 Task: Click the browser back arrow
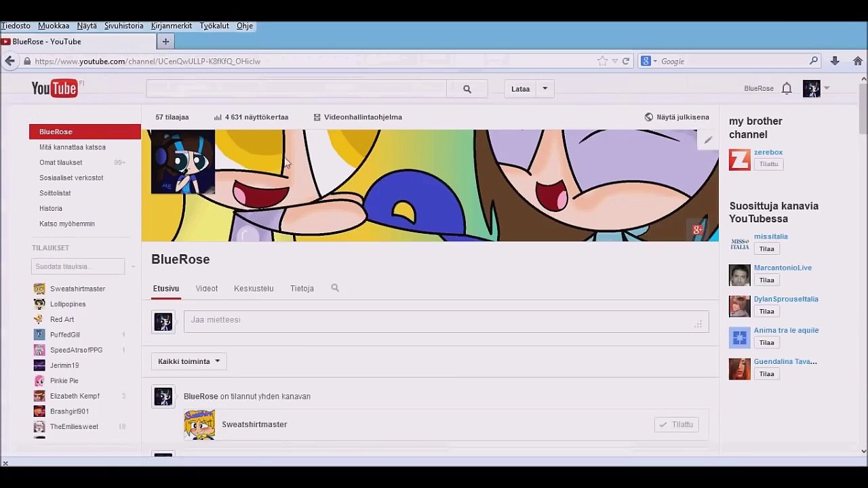coord(9,61)
